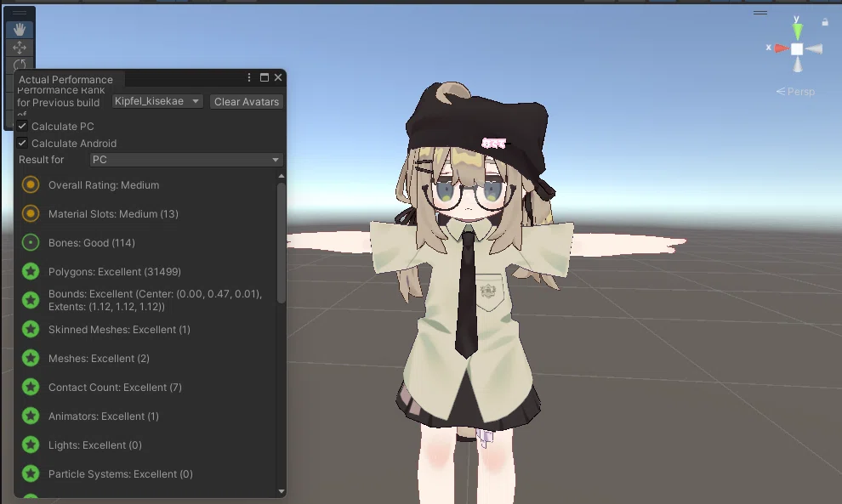Open the Result for PC dropdown
This screenshot has width=842, height=504.
(186, 160)
